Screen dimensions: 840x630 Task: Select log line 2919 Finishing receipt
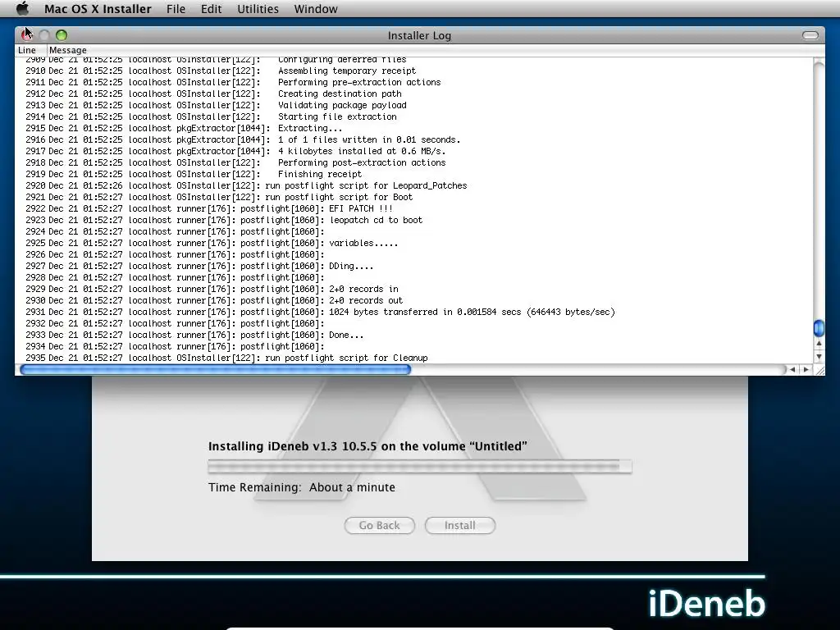tap(414, 174)
